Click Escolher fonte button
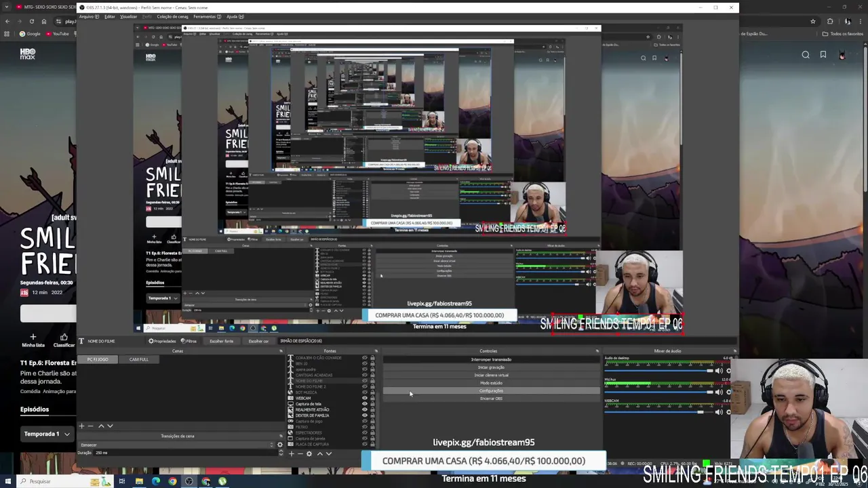The width and height of the screenshot is (868, 488). click(221, 341)
